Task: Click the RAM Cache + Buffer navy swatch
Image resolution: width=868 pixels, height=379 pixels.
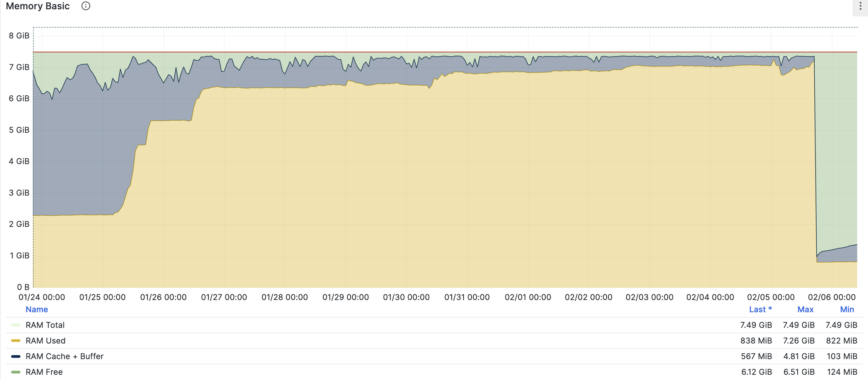Action: pos(16,356)
